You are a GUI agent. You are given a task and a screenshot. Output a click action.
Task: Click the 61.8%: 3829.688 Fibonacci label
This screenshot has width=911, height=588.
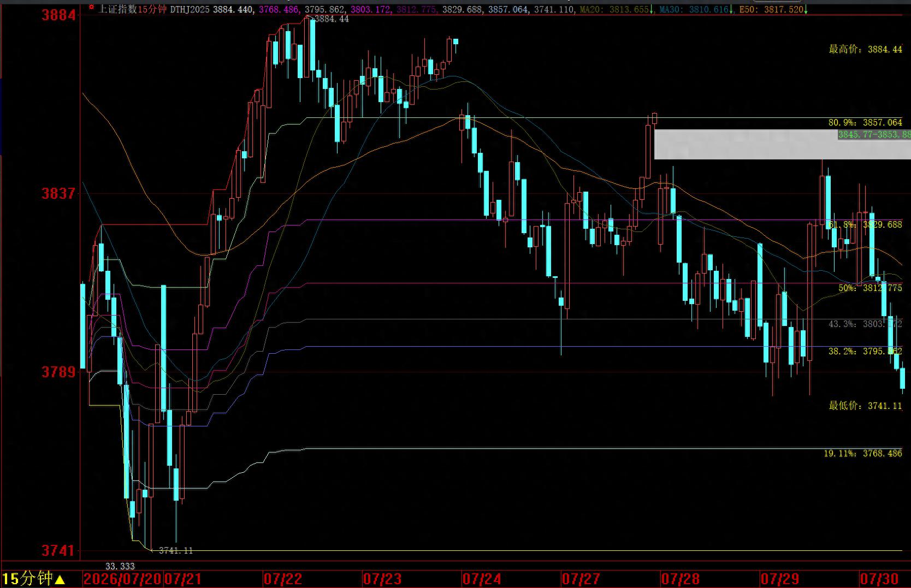(x=865, y=225)
